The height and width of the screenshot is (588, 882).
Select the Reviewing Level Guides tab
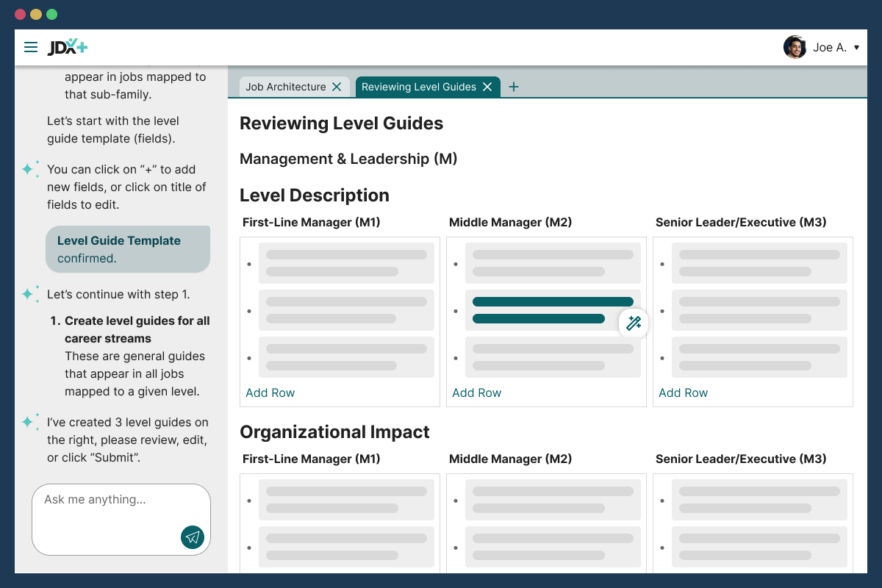tap(419, 87)
